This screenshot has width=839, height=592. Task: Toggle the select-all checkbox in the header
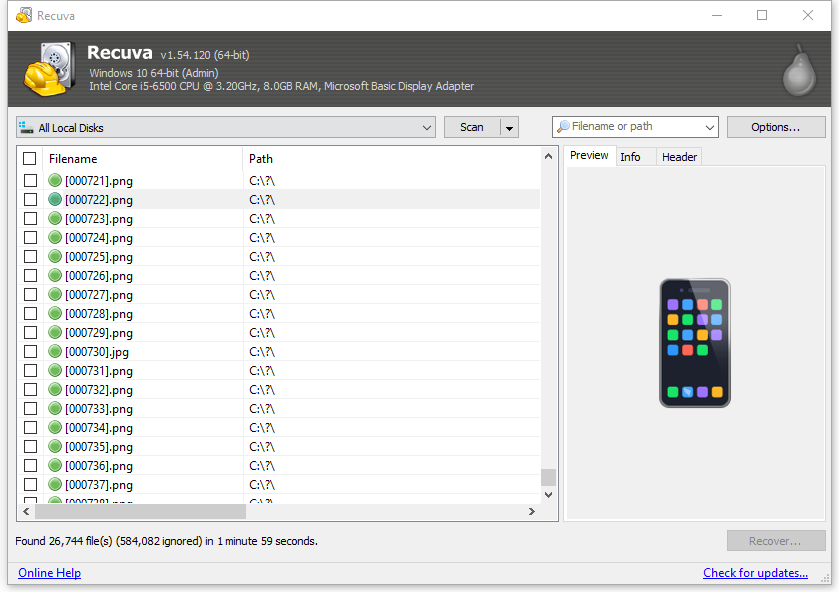pos(29,158)
